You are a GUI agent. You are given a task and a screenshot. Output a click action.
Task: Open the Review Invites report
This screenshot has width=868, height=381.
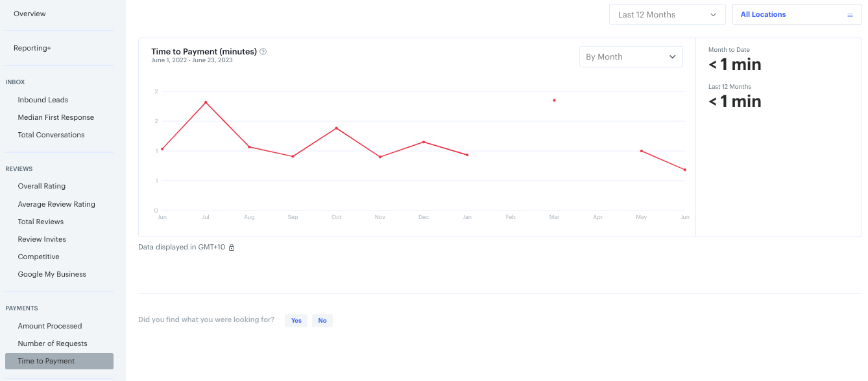click(x=43, y=238)
